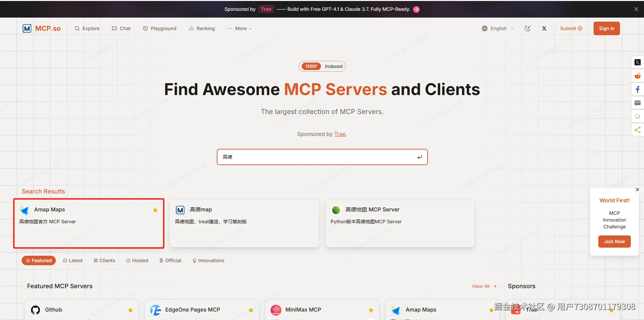Switch to the Official tab
644x320 pixels.
pyautogui.click(x=170, y=260)
